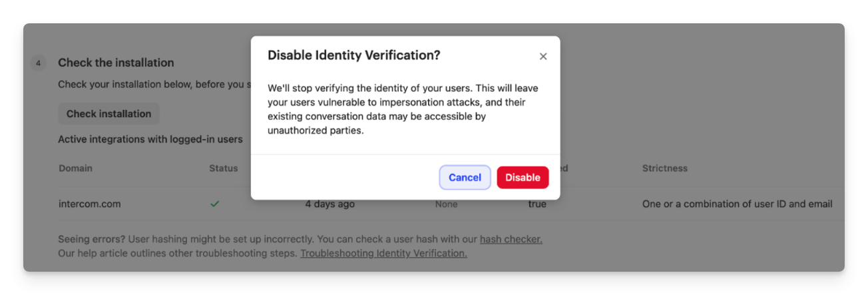Click the Status column header

pyautogui.click(x=223, y=168)
